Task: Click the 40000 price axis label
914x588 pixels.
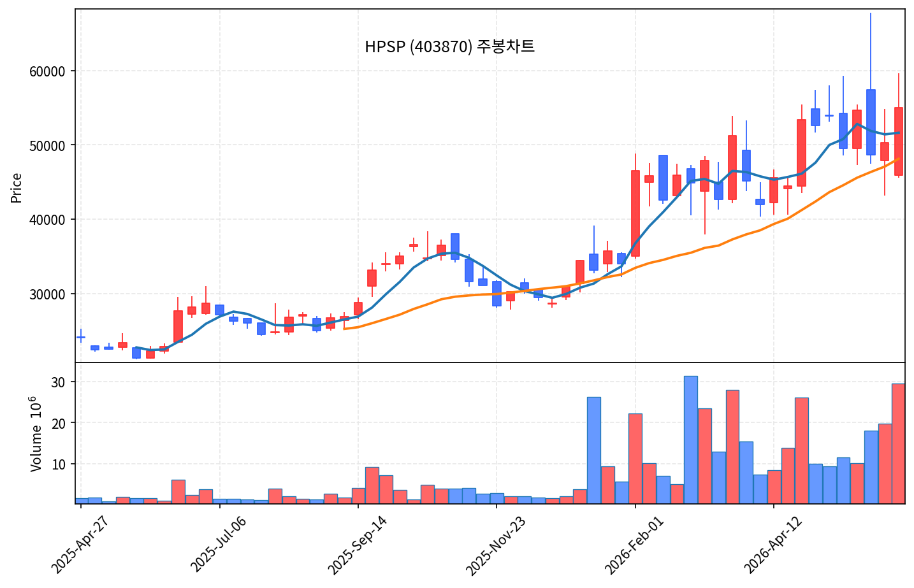Action: pyautogui.click(x=48, y=220)
